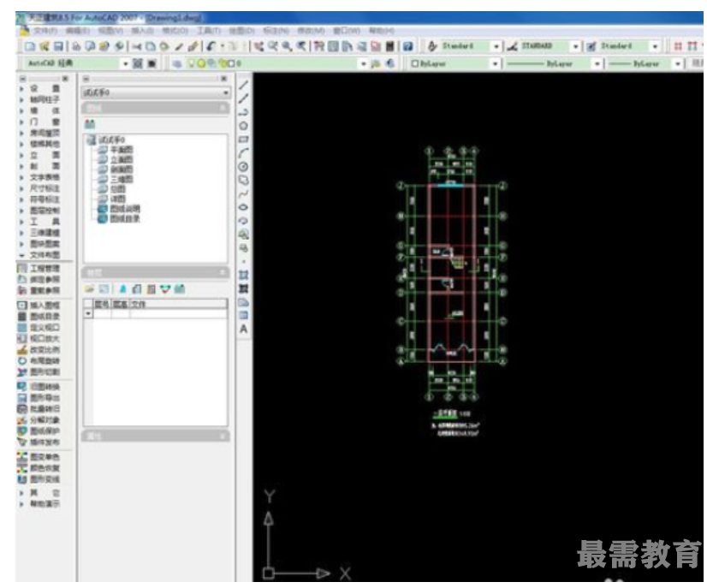Click the Cut scissors toolbar icon
Viewport: 707px width, 588px height.
pos(137,46)
